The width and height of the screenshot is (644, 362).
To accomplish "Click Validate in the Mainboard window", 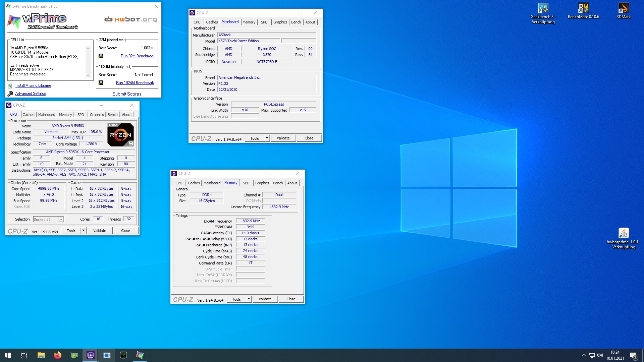I will (x=283, y=138).
